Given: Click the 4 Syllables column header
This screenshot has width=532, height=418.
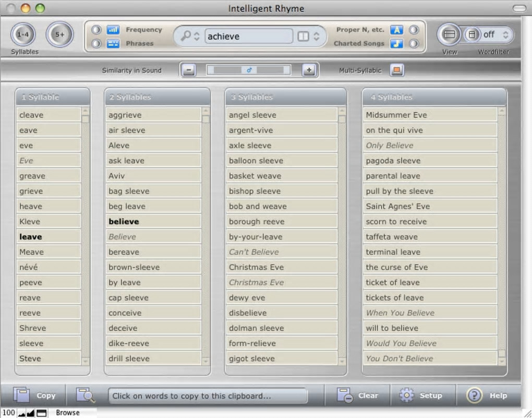Looking at the screenshot, I should coord(434,97).
